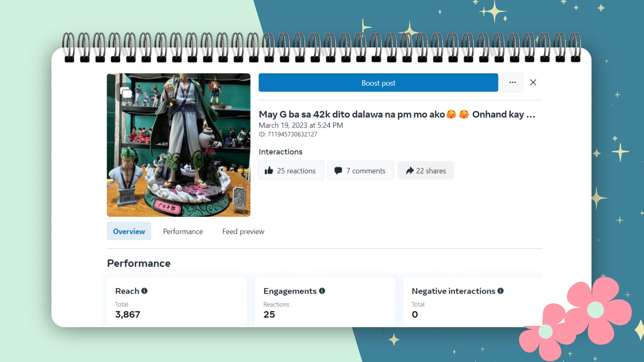Expand the truncated post title text
The image size is (644, 362).
pyautogui.click(x=531, y=115)
